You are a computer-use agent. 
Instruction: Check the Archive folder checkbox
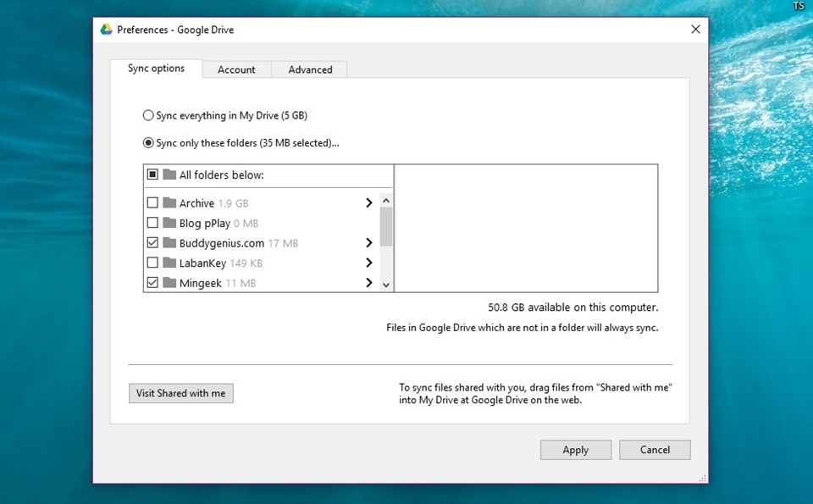[x=152, y=202]
